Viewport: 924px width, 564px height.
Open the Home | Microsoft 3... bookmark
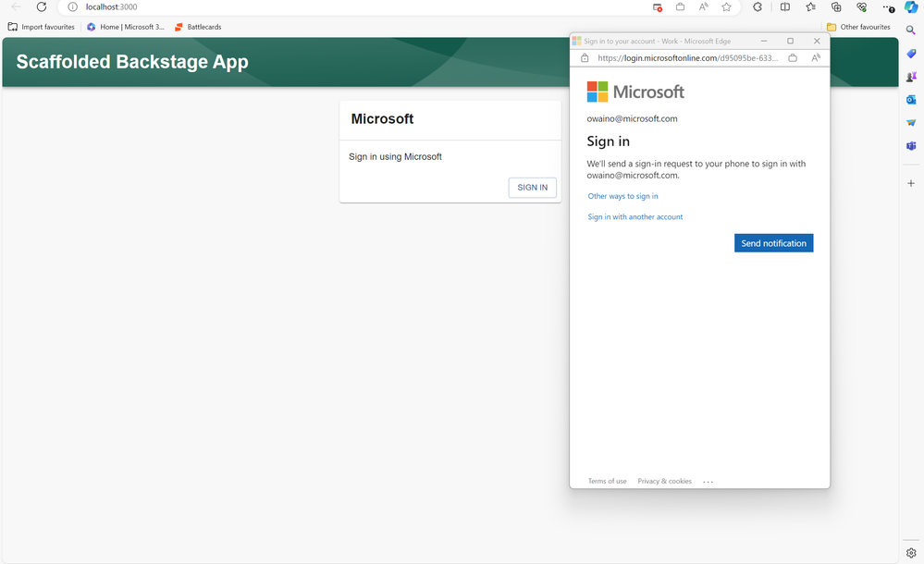[x=126, y=27]
